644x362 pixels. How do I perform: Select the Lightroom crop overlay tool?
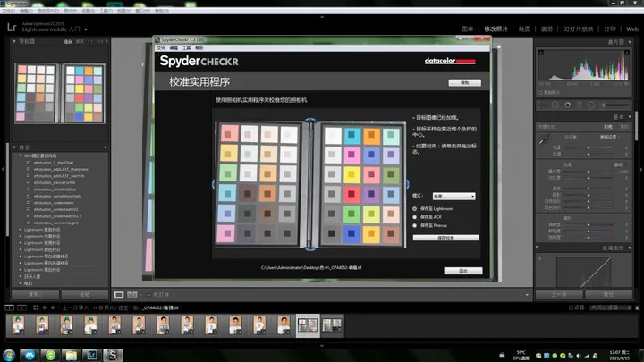coord(543,105)
